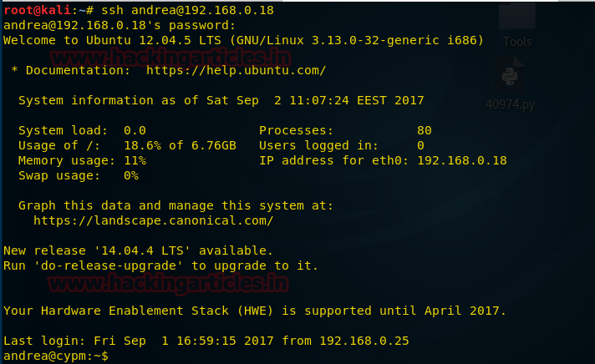Click the 'Welcome to Ubuntu 12.04.5 LTS' line
This screenshot has width=595, height=364.
[x=242, y=40]
